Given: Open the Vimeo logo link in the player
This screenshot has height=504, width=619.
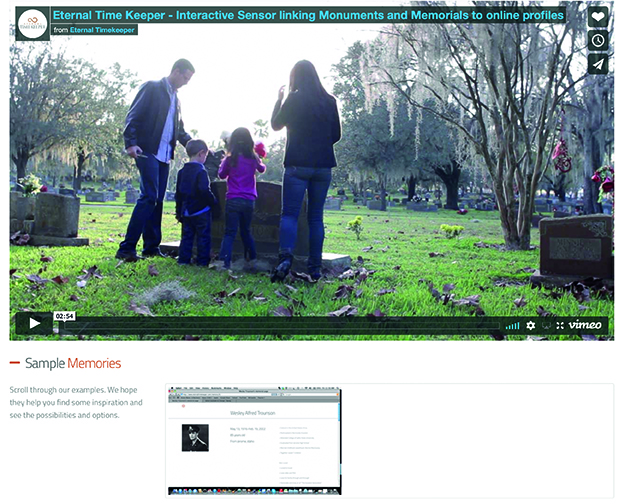Looking at the screenshot, I should pyautogui.click(x=585, y=325).
